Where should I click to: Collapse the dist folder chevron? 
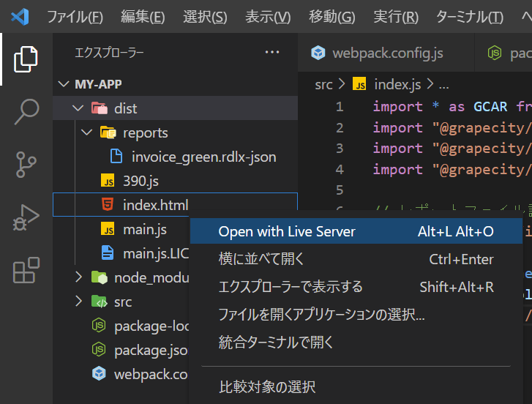(78, 108)
